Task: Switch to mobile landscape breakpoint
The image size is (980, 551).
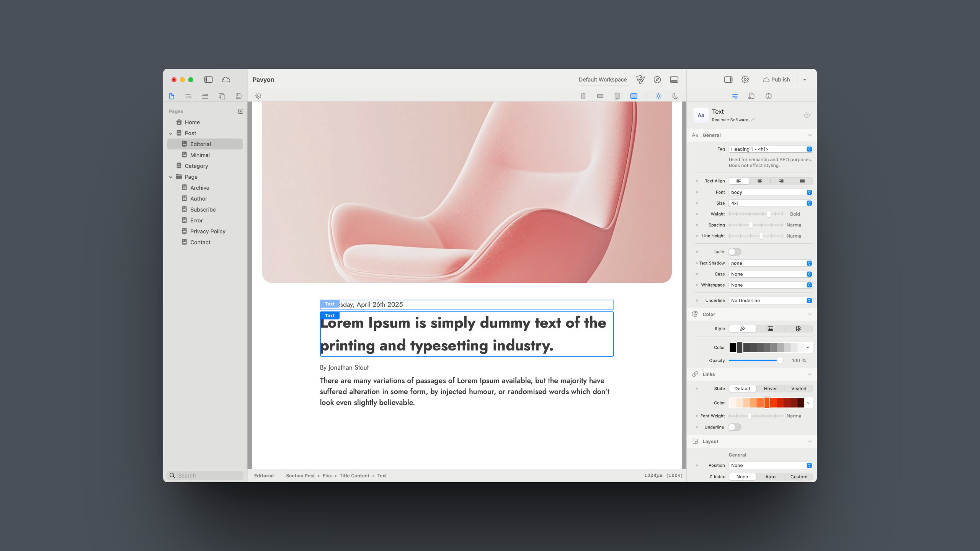Action: tap(600, 96)
